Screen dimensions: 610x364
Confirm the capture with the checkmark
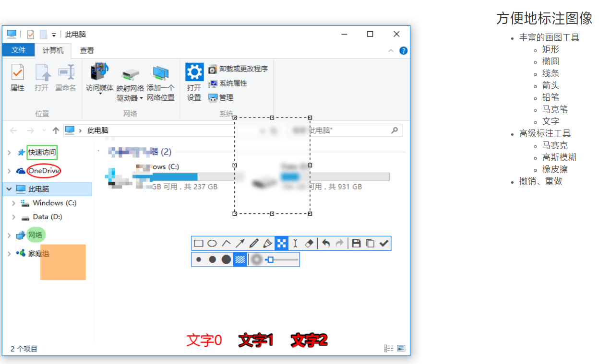384,244
